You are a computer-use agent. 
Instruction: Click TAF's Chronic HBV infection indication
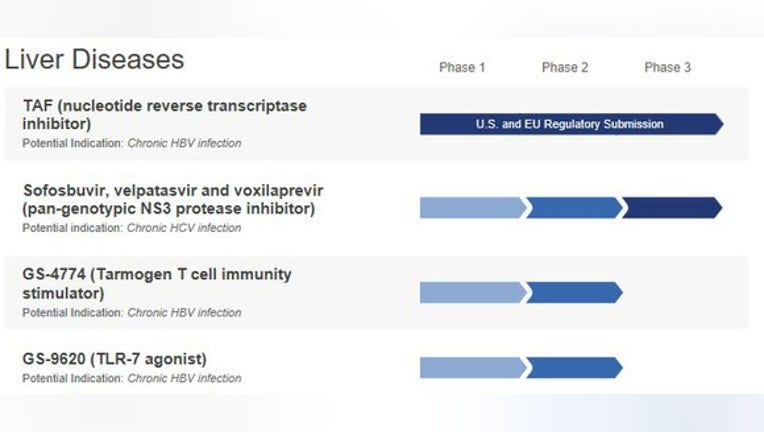(x=184, y=143)
